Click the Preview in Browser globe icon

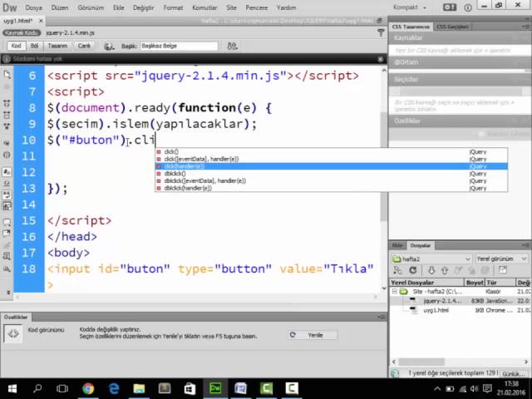click(x=109, y=47)
